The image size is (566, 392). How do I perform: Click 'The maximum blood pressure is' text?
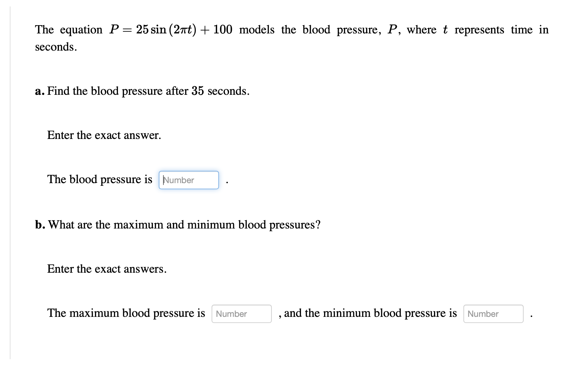(x=126, y=313)
